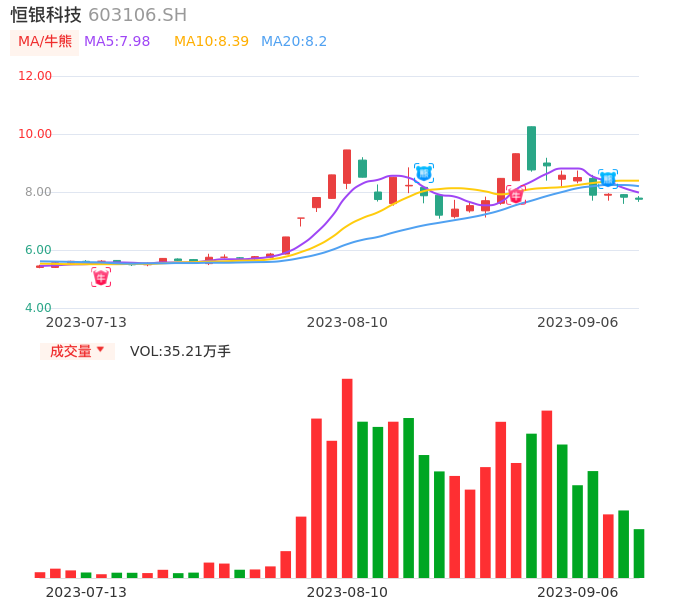The width and height of the screenshot is (686, 606).
Task: Select the MA/牛熊 indicator tab
Action: pyautogui.click(x=45, y=42)
